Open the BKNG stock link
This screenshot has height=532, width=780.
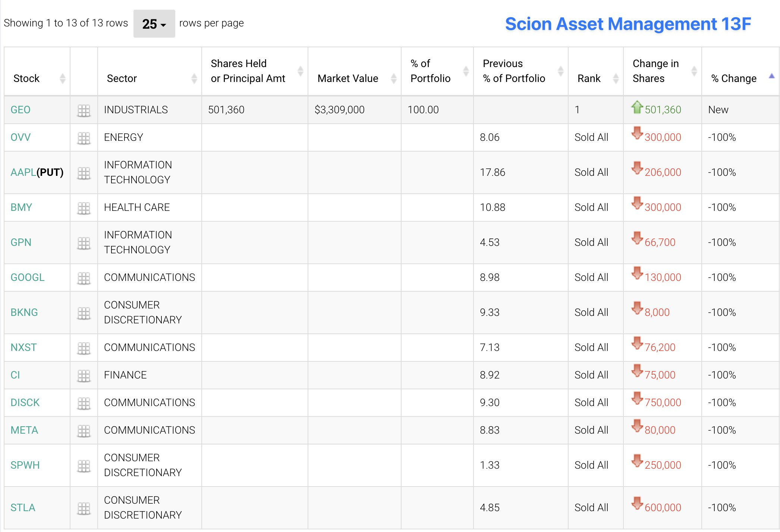click(24, 313)
